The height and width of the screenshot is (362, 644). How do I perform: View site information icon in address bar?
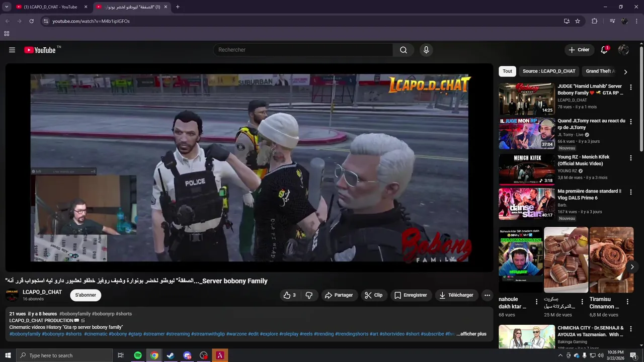[45, 21]
